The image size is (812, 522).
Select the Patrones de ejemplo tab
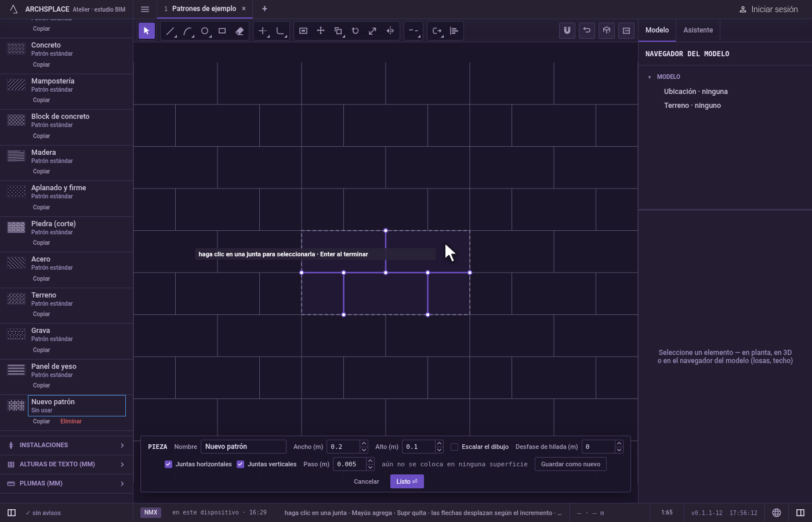click(x=204, y=9)
